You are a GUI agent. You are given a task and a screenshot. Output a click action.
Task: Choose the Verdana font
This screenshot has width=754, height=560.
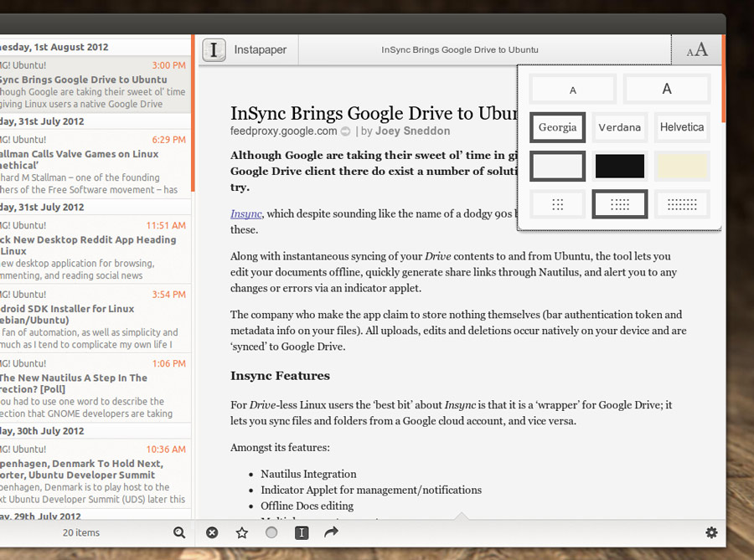(x=619, y=127)
